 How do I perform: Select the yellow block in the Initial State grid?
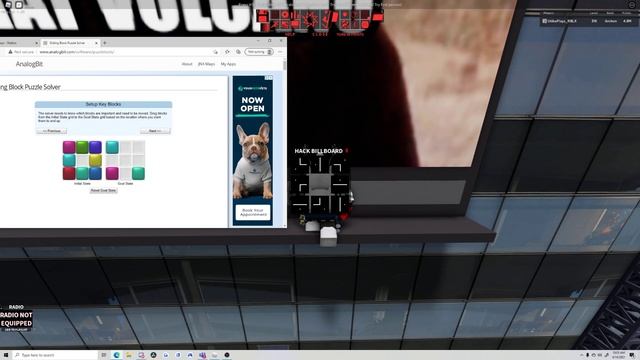(x=95, y=160)
